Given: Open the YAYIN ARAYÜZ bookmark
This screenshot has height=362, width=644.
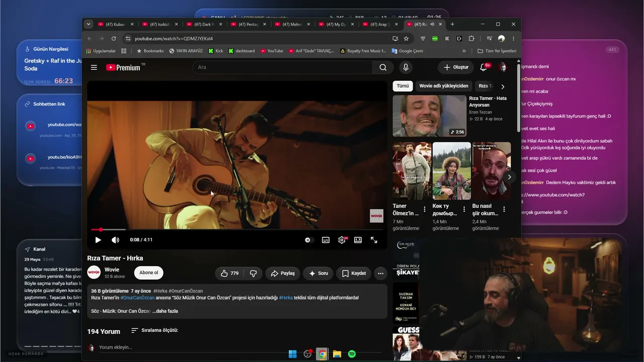Looking at the screenshot, I should 186,51.
